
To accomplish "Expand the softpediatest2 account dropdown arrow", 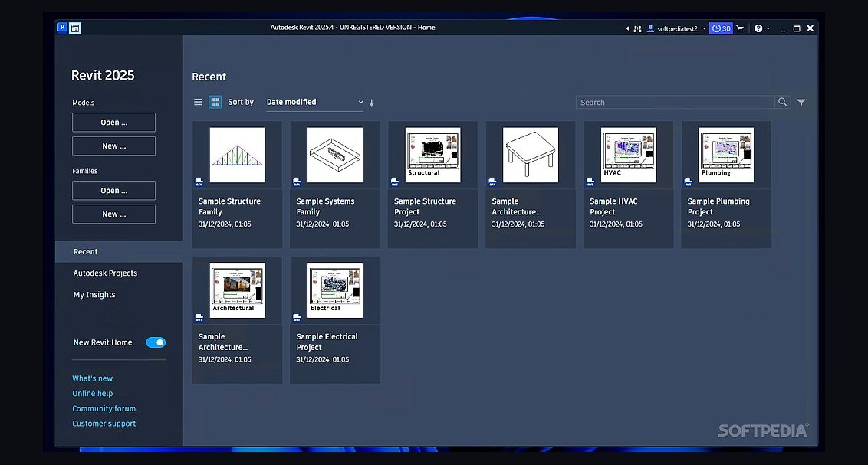I will click(x=704, y=29).
